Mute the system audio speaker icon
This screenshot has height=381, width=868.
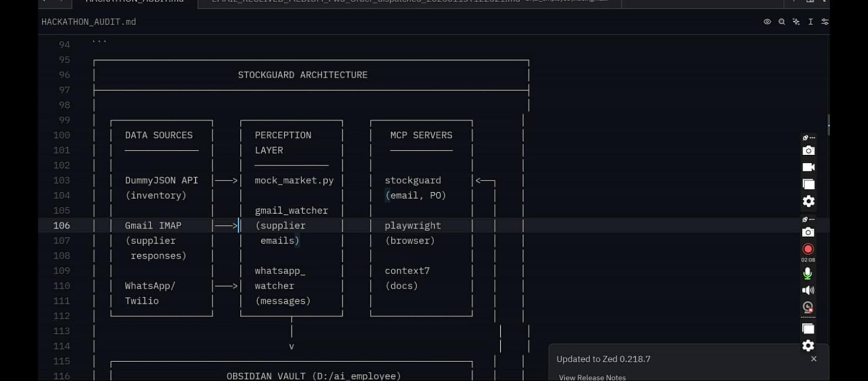point(808,290)
